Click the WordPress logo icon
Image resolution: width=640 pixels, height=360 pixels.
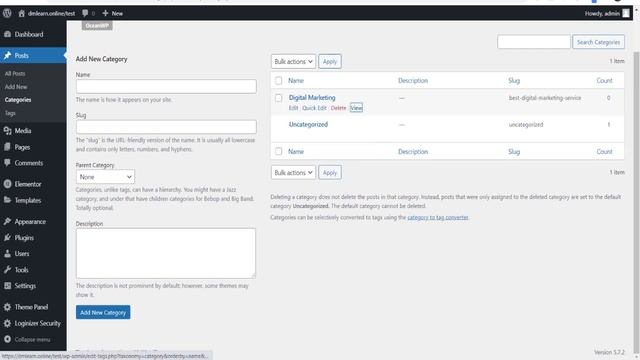point(7,13)
